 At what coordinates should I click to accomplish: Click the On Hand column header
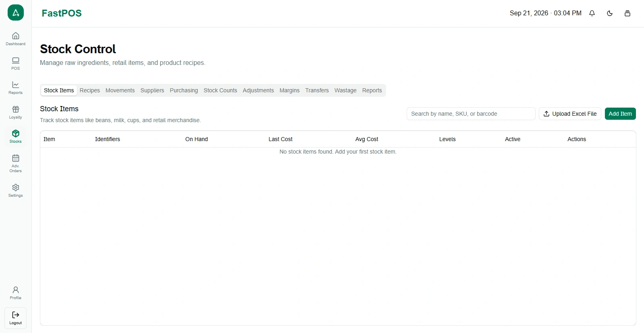pos(197,139)
